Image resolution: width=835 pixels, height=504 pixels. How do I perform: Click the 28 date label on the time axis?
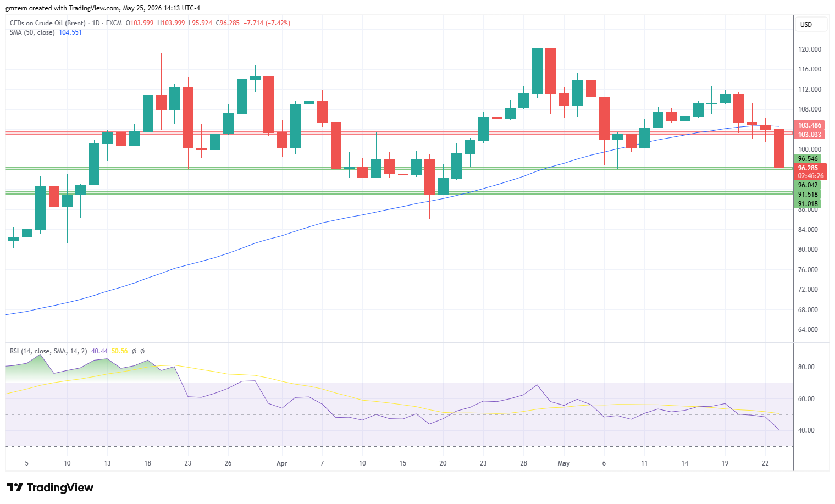pyautogui.click(x=523, y=463)
